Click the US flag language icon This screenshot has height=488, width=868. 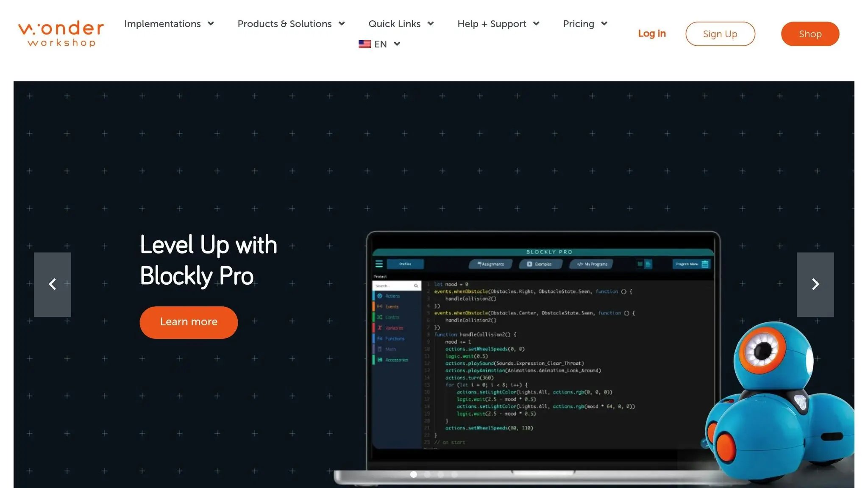coord(364,44)
